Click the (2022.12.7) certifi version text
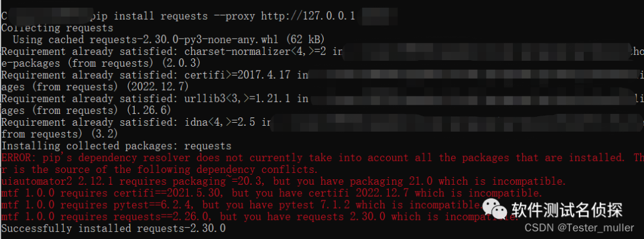 (x=157, y=87)
